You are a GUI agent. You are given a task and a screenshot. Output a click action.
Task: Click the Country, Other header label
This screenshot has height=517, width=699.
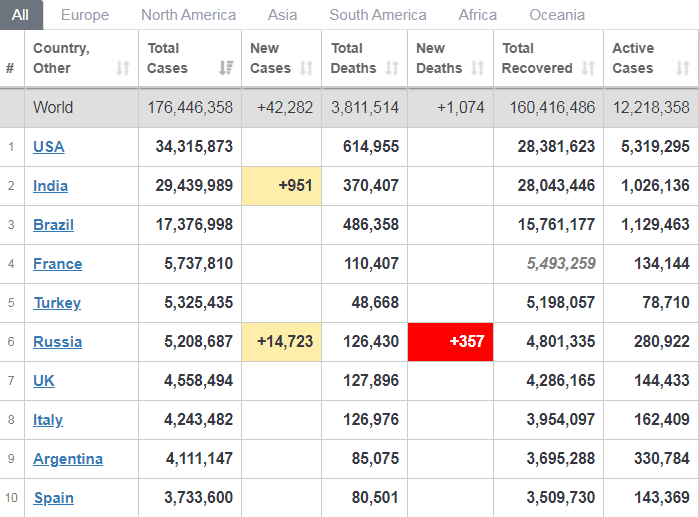tap(62, 58)
